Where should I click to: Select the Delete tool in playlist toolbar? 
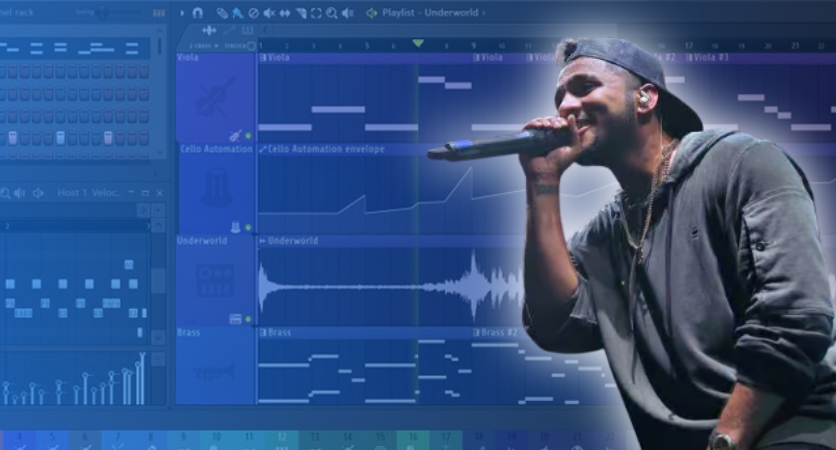(x=253, y=13)
